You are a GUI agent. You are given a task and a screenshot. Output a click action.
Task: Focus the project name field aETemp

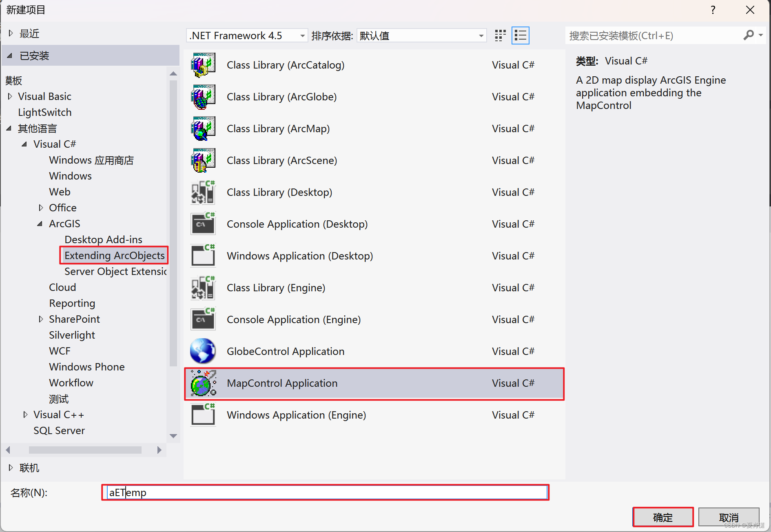(x=327, y=492)
